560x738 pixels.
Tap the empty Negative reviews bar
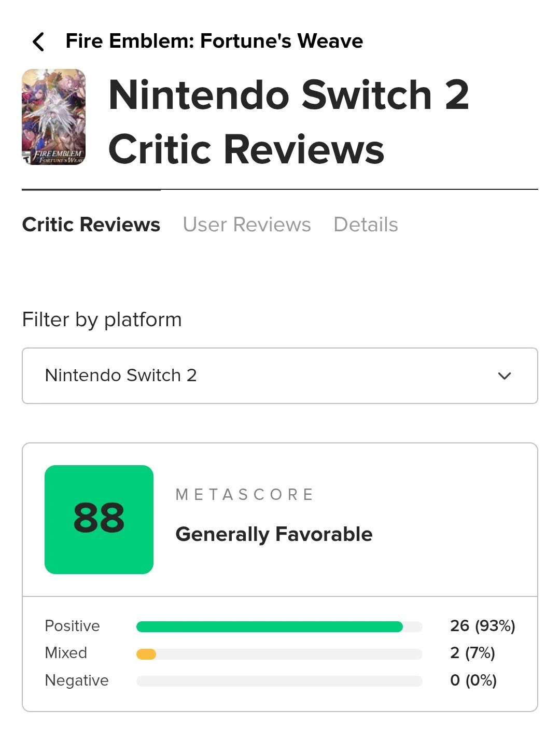pyautogui.click(x=279, y=681)
